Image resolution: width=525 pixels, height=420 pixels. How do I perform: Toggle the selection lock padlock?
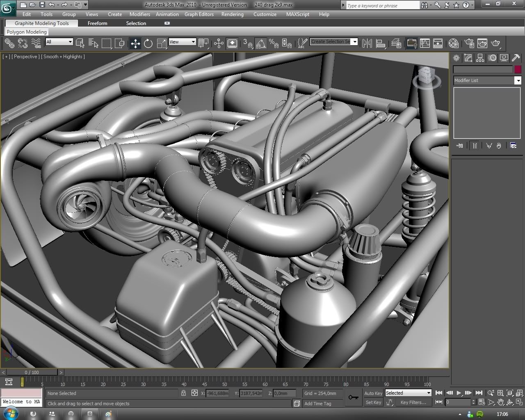(183, 393)
